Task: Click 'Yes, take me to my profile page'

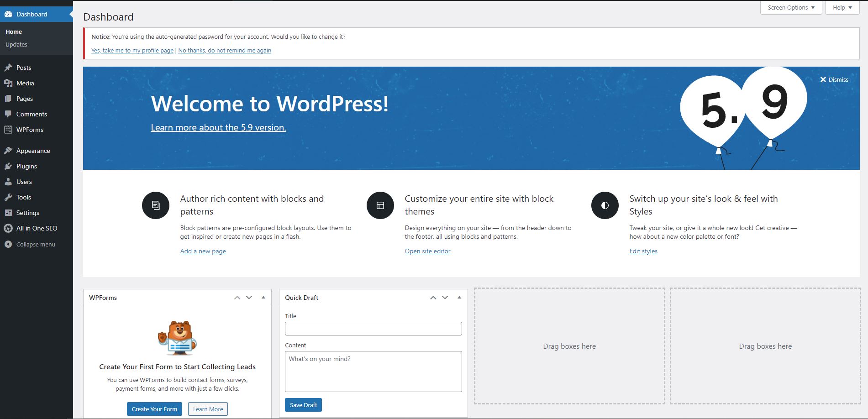Action: pyautogui.click(x=132, y=50)
